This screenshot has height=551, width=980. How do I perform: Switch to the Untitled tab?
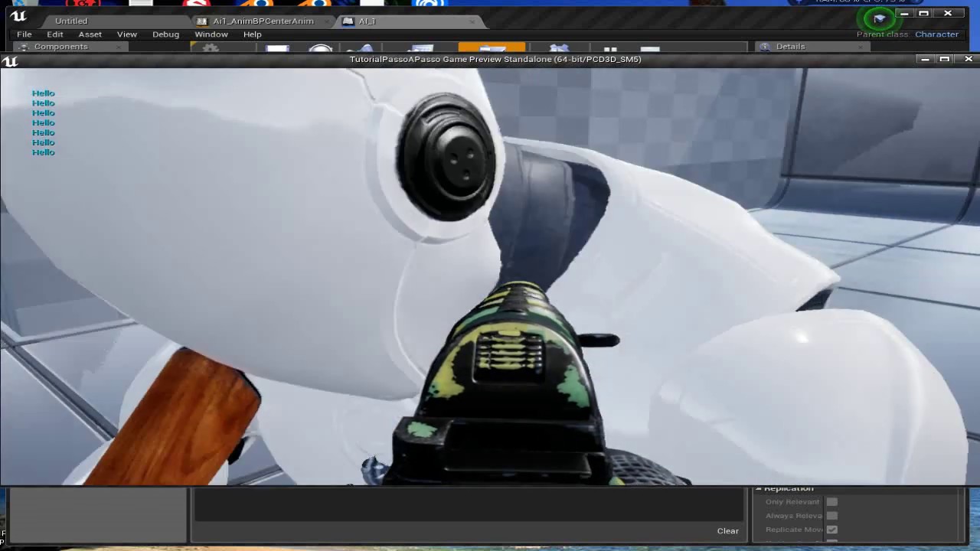[71, 21]
